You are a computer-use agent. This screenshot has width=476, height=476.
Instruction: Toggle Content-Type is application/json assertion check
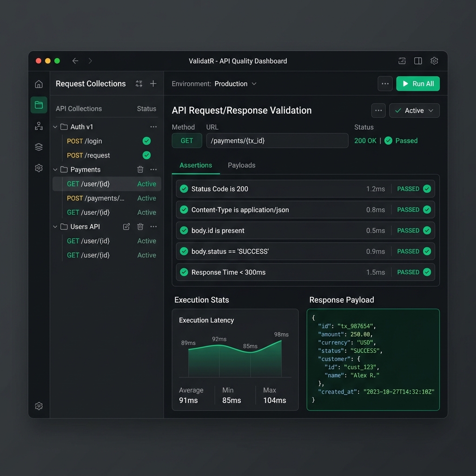pos(184,210)
